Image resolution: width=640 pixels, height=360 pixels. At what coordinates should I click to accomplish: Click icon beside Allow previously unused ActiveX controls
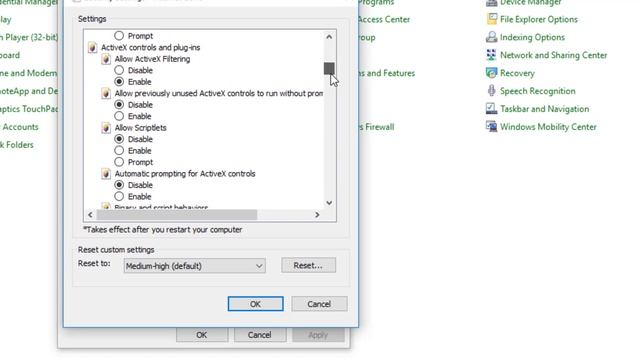(x=106, y=93)
